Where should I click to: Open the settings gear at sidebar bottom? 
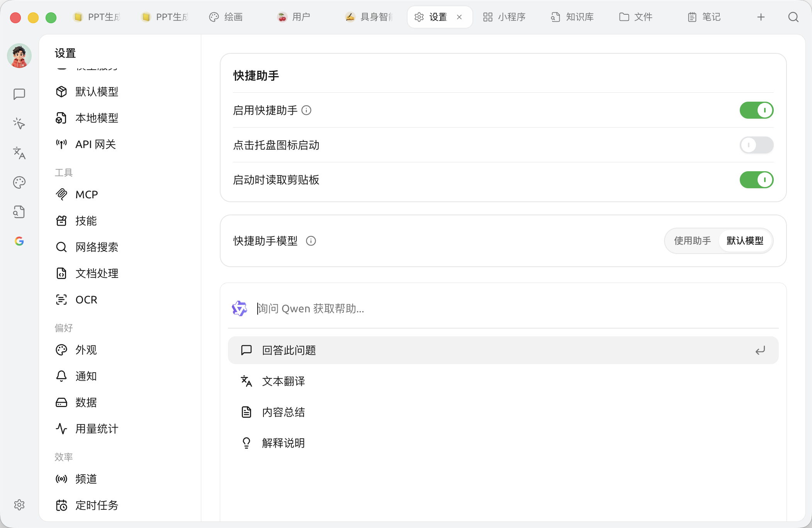coord(19,505)
